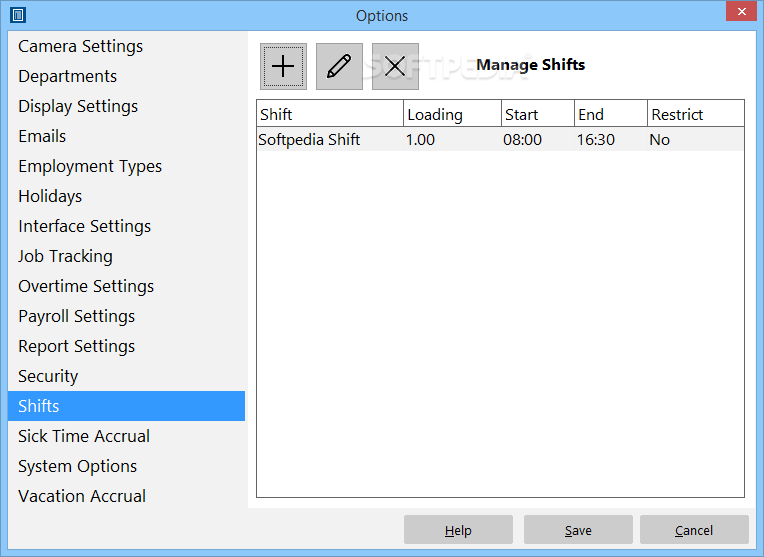Sort table by Loading column header
This screenshot has height=557, width=764.
(452, 114)
